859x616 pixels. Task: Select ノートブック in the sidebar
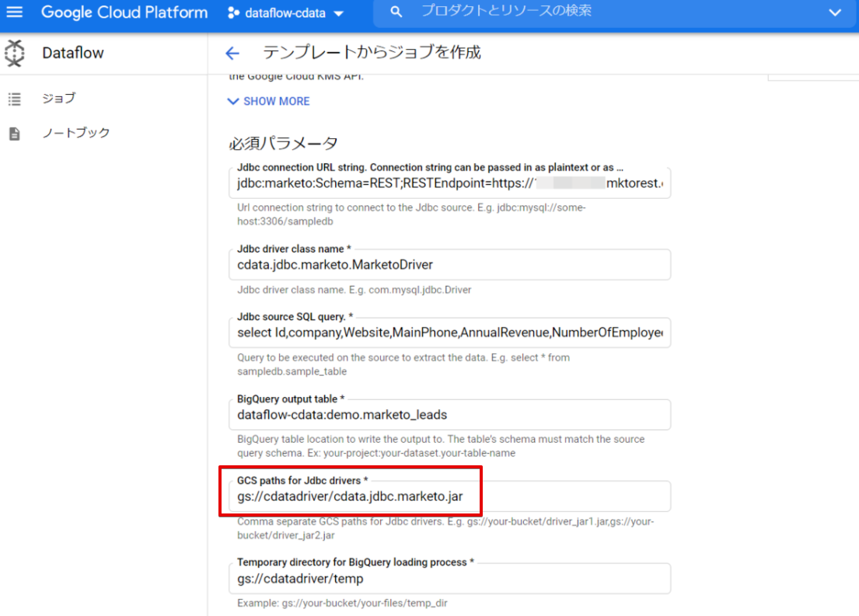pos(76,133)
